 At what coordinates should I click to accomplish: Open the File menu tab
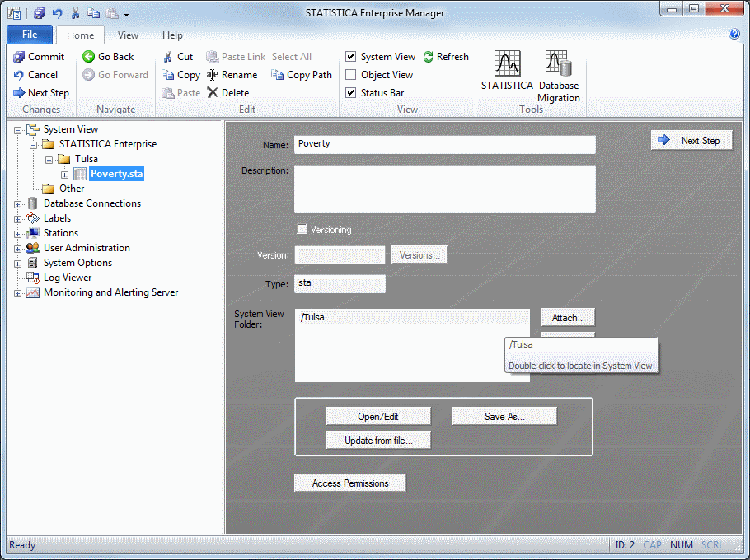[30, 35]
